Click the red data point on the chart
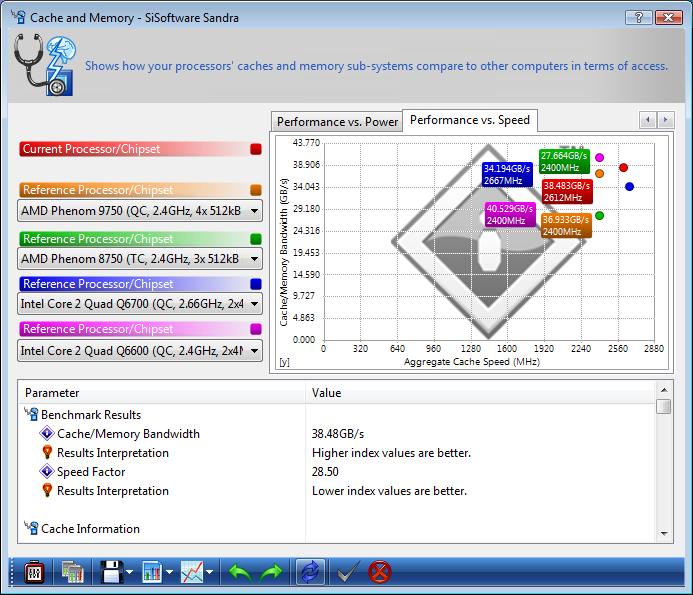 [x=623, y=168]
